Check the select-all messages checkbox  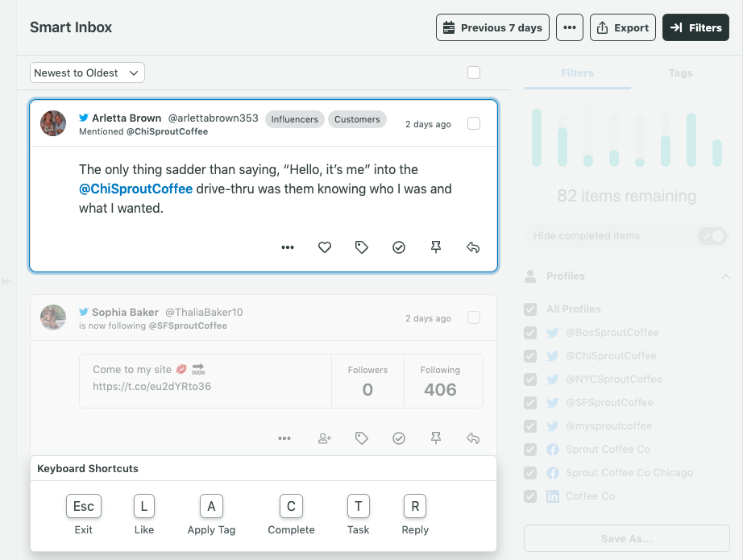474,73
